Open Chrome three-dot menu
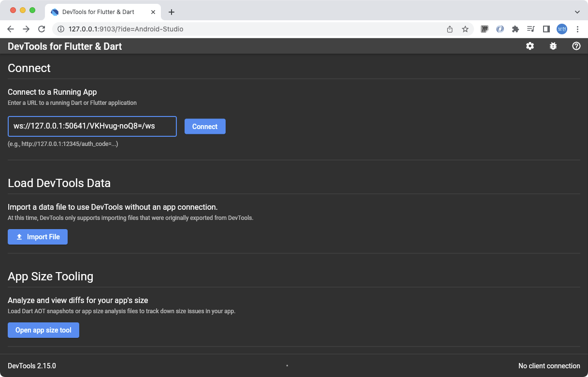 click(x=577, y=29)
